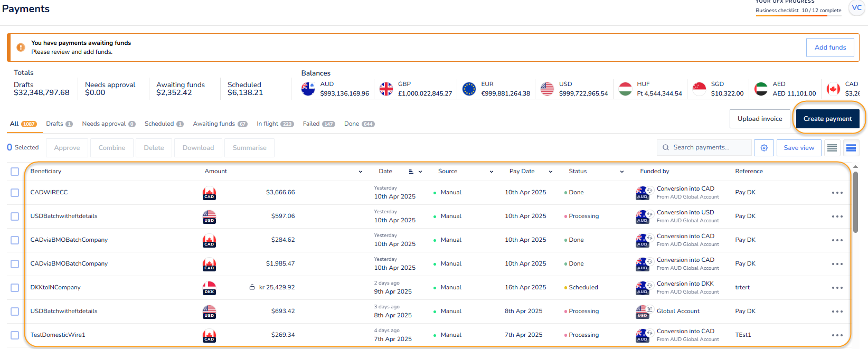Switch to compact list view icon
The width and height of the screenshot is (868, 349).
pyautogui.click(x=832, y=148)
